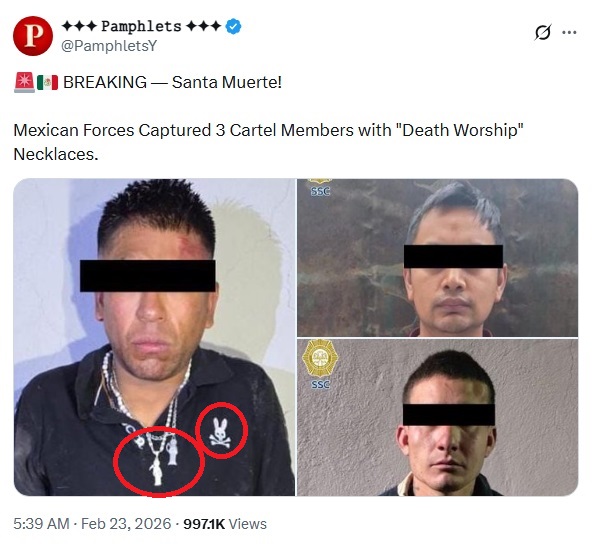Open the @PamphletsY handle link
593x544 pixels.
tap(109, 46)
